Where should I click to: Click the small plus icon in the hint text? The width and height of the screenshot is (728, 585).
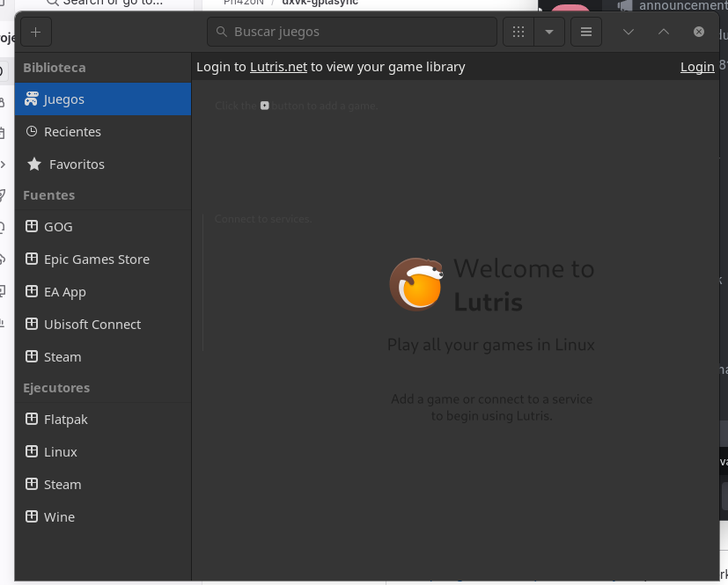pos(265,106)
